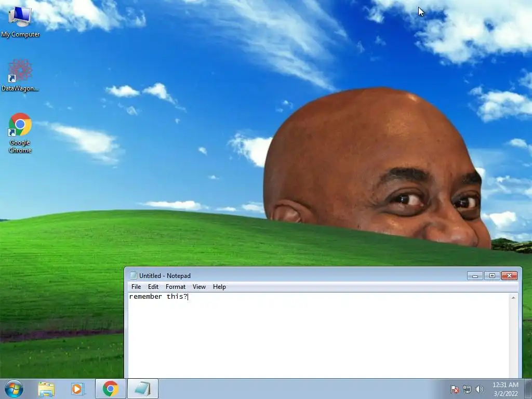
Task: Click the 'remember this?' text line
Action: 158,297
